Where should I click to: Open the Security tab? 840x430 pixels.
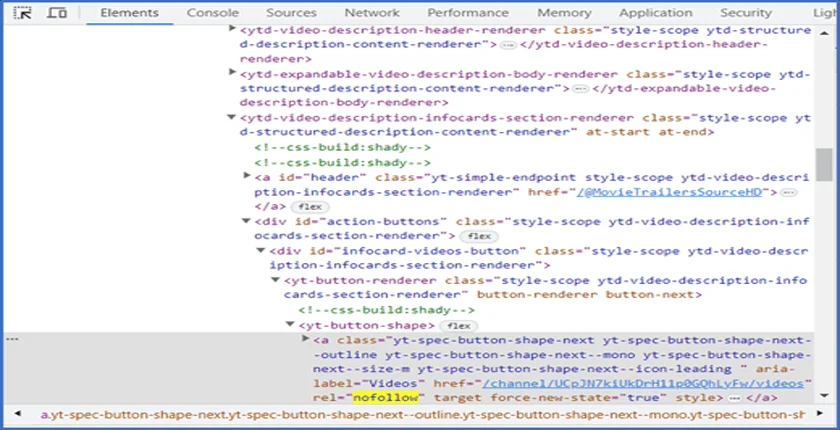coord(746,13)
